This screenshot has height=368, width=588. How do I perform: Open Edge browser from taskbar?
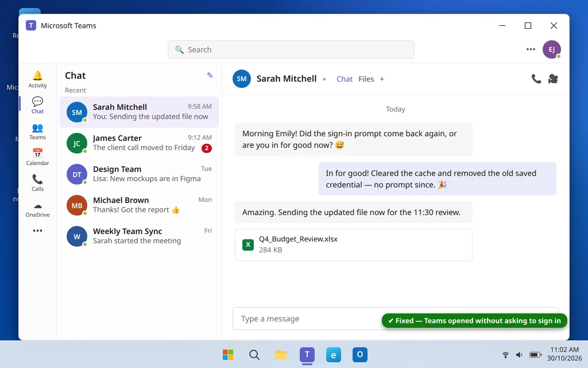(334, 354)
